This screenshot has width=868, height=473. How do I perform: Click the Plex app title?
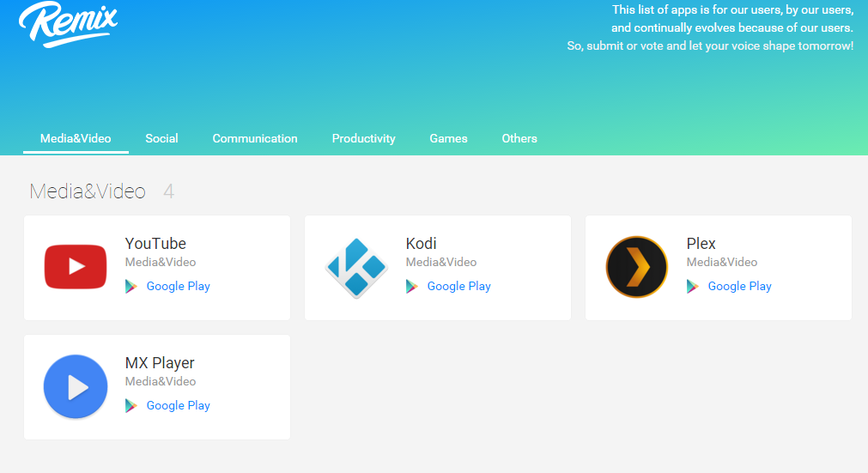coord(701,244)
